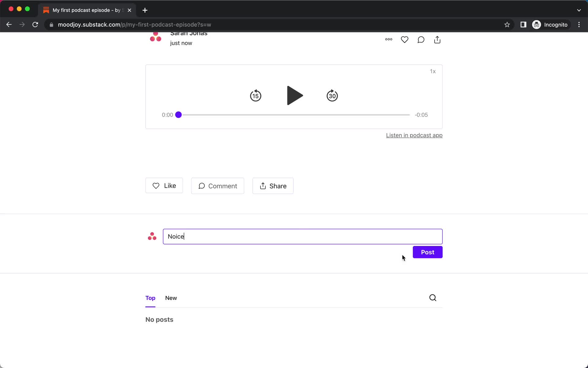
Task: Click the Substack site favicon in tab
Action: [x=46, y=10]
